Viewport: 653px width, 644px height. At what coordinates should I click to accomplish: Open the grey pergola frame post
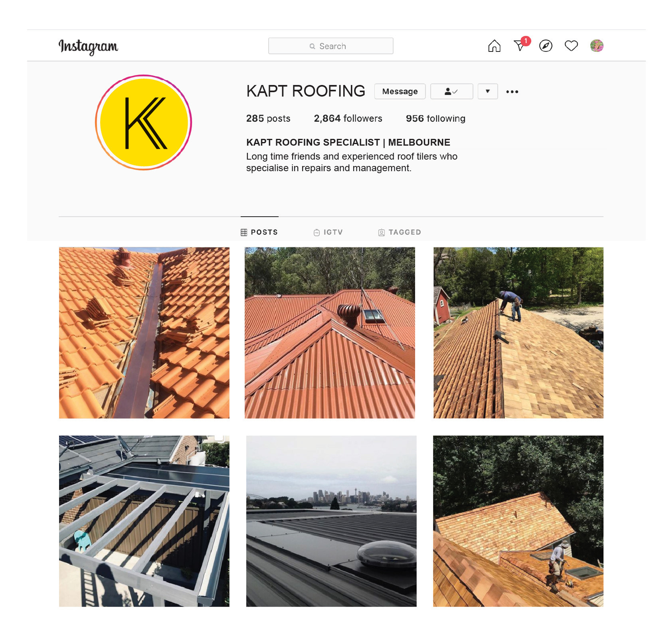[x=144, y=521]
